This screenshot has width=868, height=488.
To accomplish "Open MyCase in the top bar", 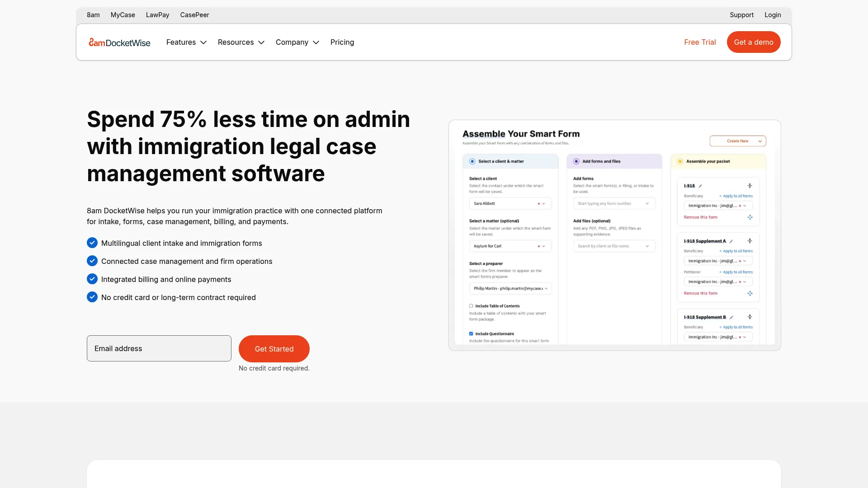I will click(x=123, y=15).
